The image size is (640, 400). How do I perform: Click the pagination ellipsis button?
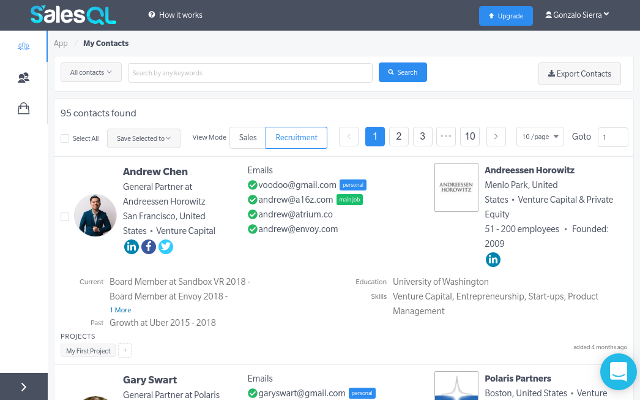tap(446, 137)
